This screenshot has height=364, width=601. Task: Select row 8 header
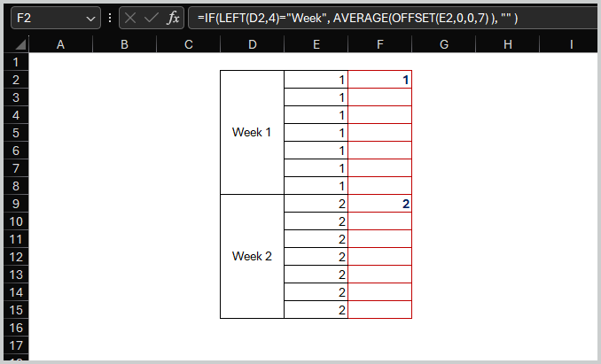(16, 186)
